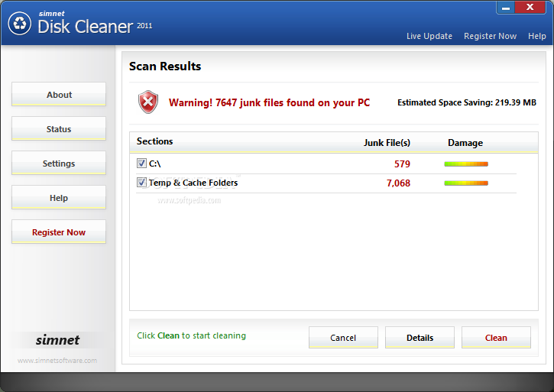Image resolution: width=554 pixels, height=392 pixels.
Task: Minimize the Disk Cleaner window
Action: pos(506,8)
